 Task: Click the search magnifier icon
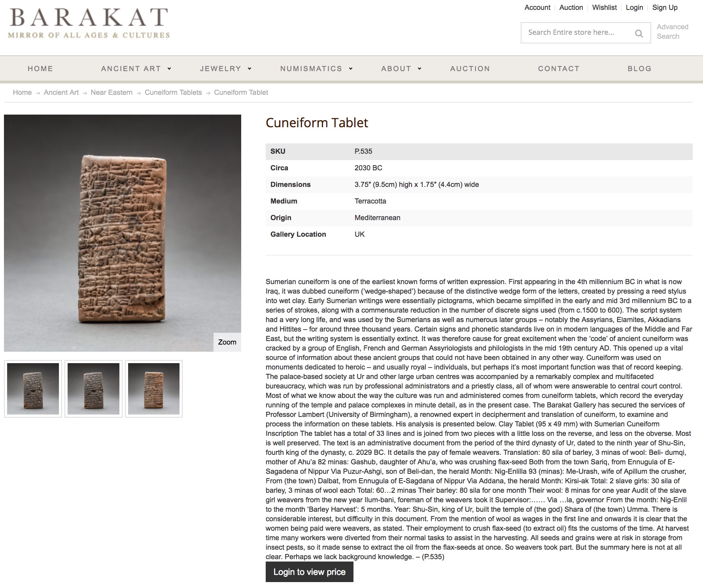(639, 33)
